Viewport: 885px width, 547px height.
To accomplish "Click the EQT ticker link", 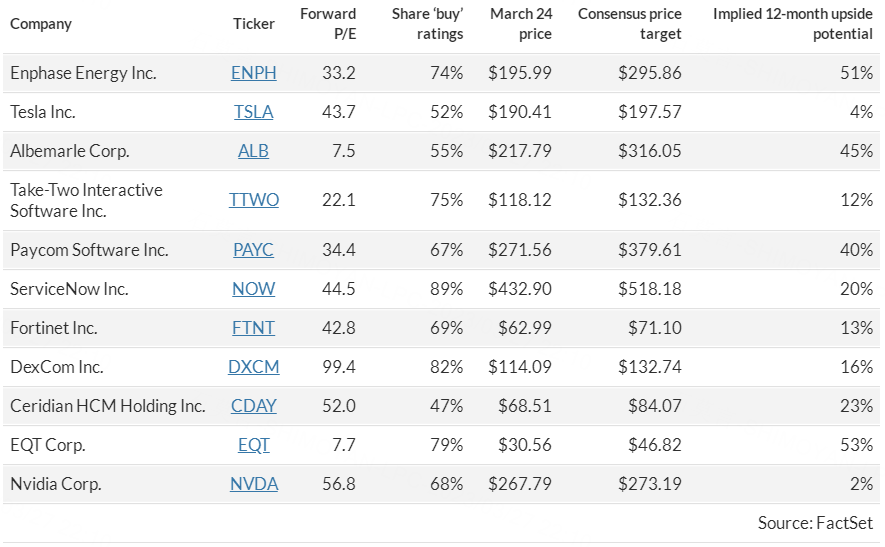I will pyautogui.click(x=253, y=444).
